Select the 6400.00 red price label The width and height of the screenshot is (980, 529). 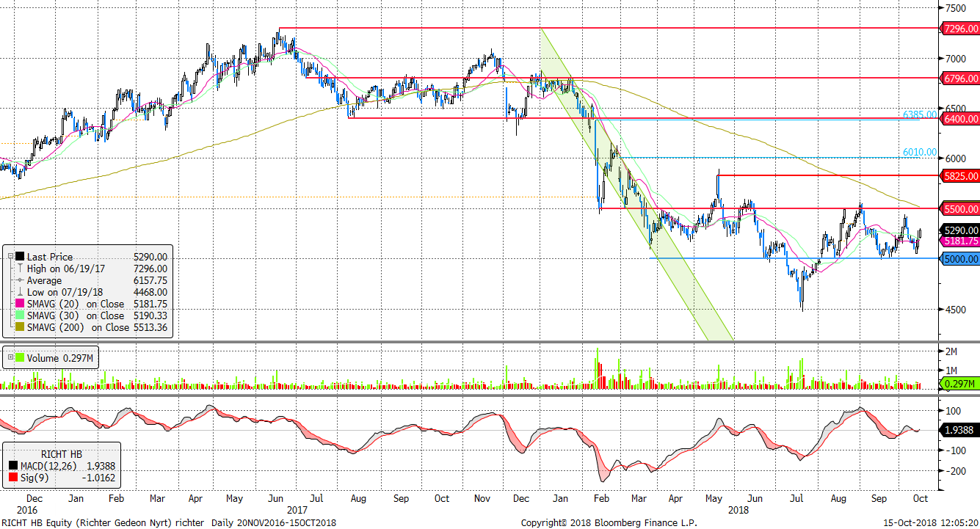[960, 118]
